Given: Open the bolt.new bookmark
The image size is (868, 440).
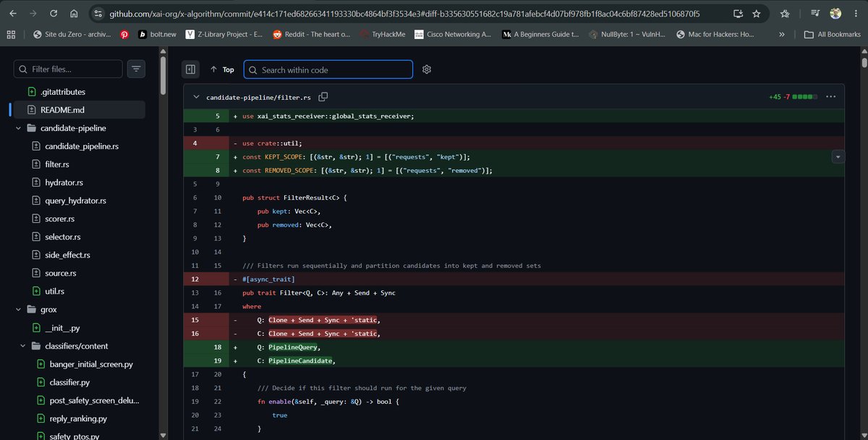Looking at the screenshot, I should point(157,34).
